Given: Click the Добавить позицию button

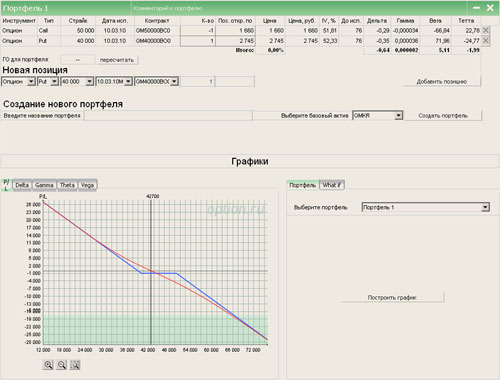Looking at the screenshot, I should (x=442, y=82).
